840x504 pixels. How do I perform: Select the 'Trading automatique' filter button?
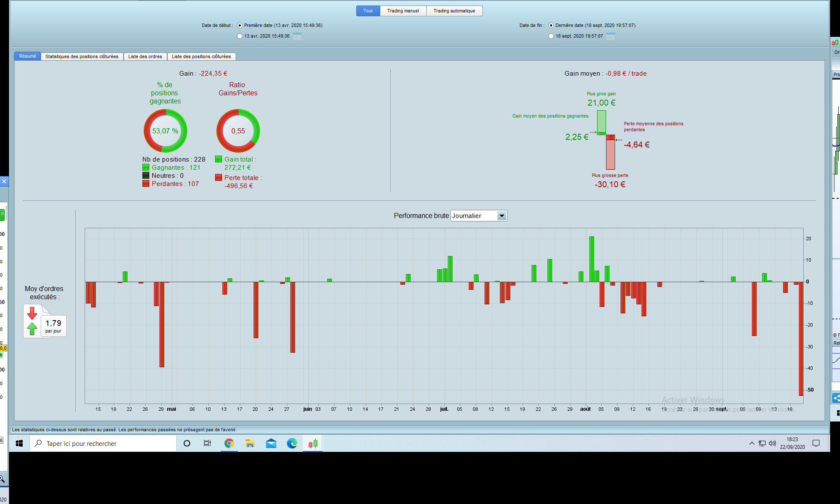click(454, 11)
